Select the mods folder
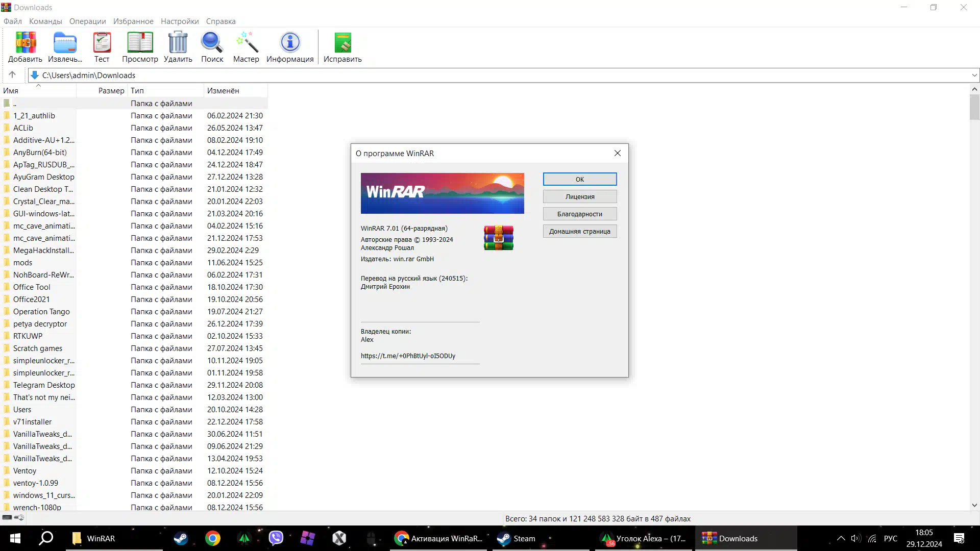 134,263
